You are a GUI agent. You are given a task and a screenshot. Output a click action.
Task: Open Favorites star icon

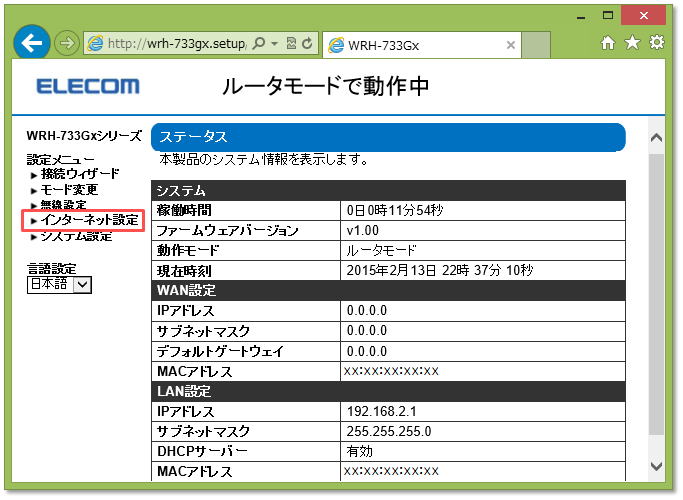pos(632,42)
